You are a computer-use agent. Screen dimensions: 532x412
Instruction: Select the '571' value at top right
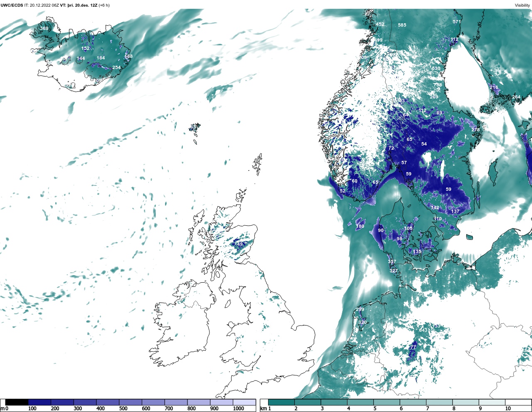(x=457, y=22)
